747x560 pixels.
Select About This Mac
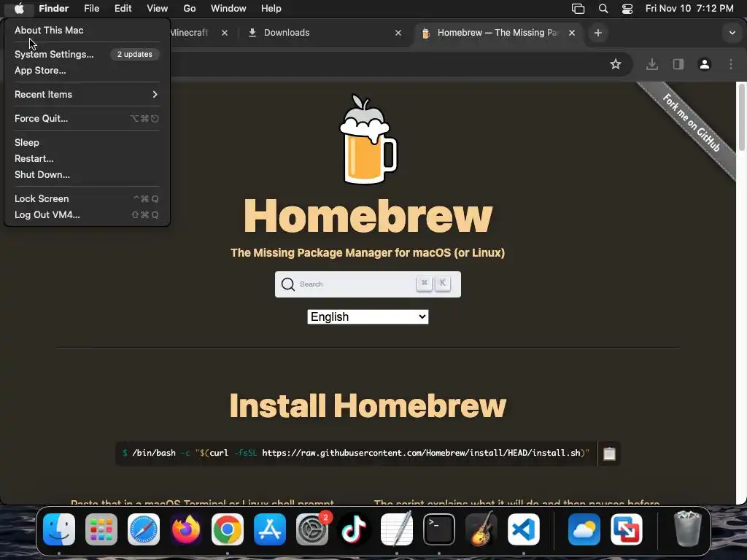49,30
